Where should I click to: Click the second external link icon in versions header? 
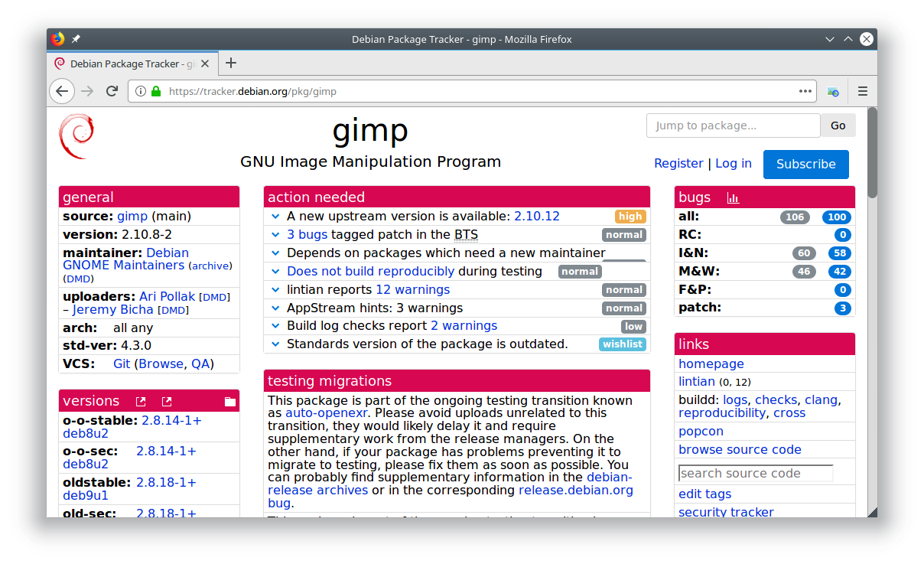point(167,401)
